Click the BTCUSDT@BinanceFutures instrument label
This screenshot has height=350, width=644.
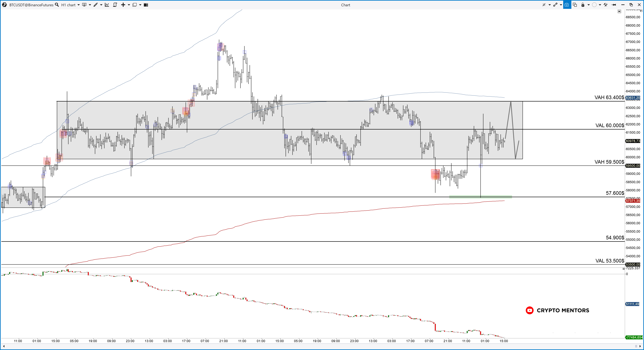click(x=31, y=5)
